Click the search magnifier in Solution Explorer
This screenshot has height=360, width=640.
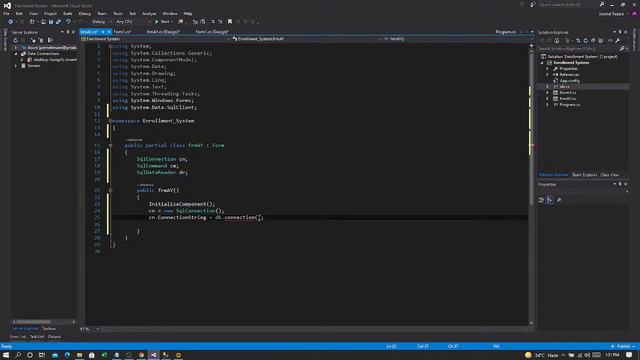tap(622, 49)
